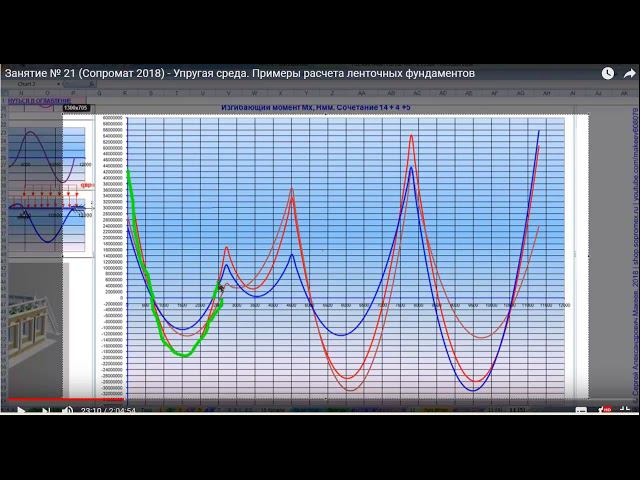
Task: Follow the blue 'В ОГЛАВЛЕНИЕ' hyperlink in the sheet
Action: (39, 100)
